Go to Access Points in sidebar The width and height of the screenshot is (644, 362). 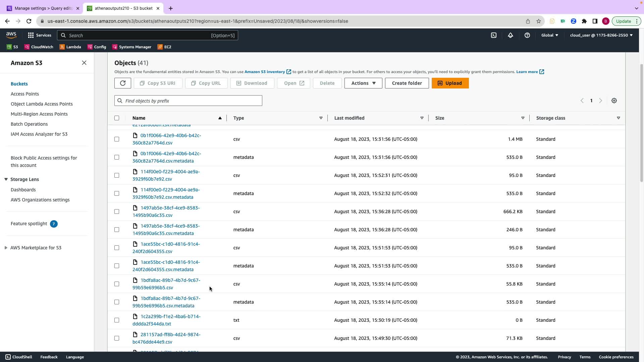click(x=25, y=94)
